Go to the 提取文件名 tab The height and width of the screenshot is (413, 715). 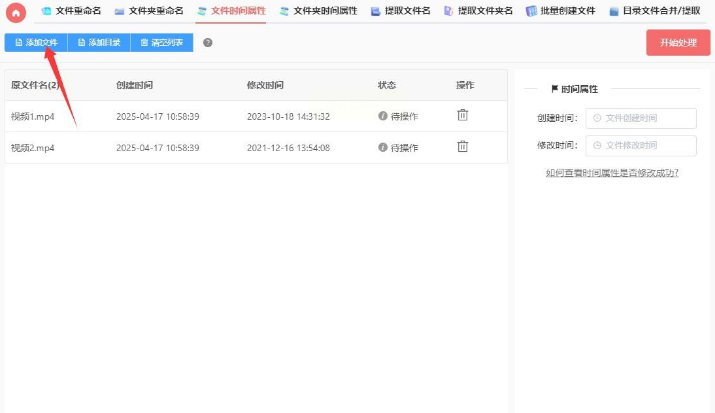click(x=400, y=11)
